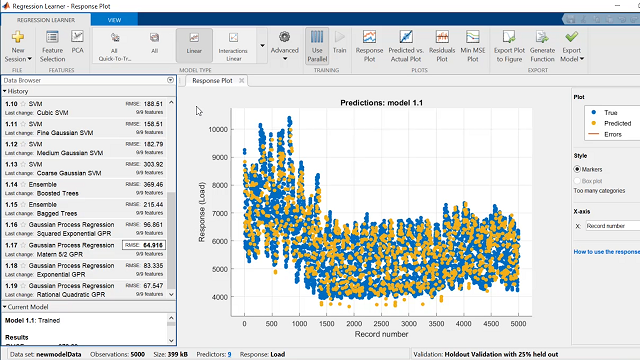Click the Predictors count 9 link

229,354
